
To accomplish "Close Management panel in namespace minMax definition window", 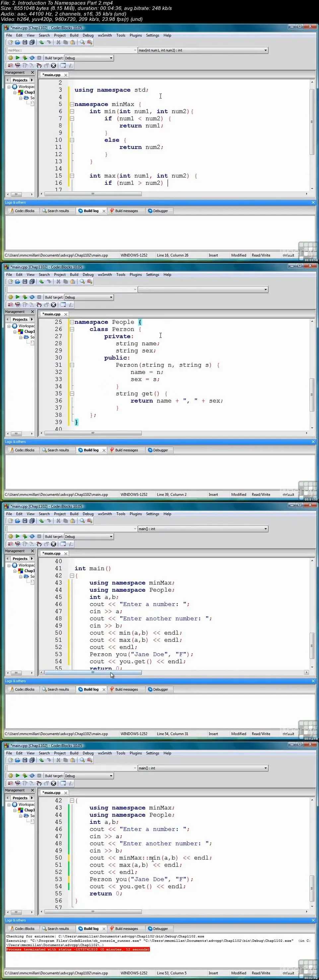I will 32,72.
